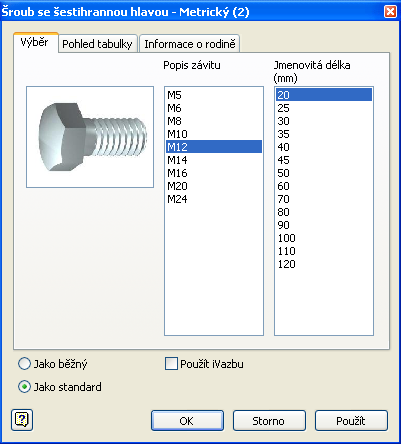The image size is (401, 444).
Task: Choose M5 thread description
Action: pyautogui.click(x=214, y=95)
